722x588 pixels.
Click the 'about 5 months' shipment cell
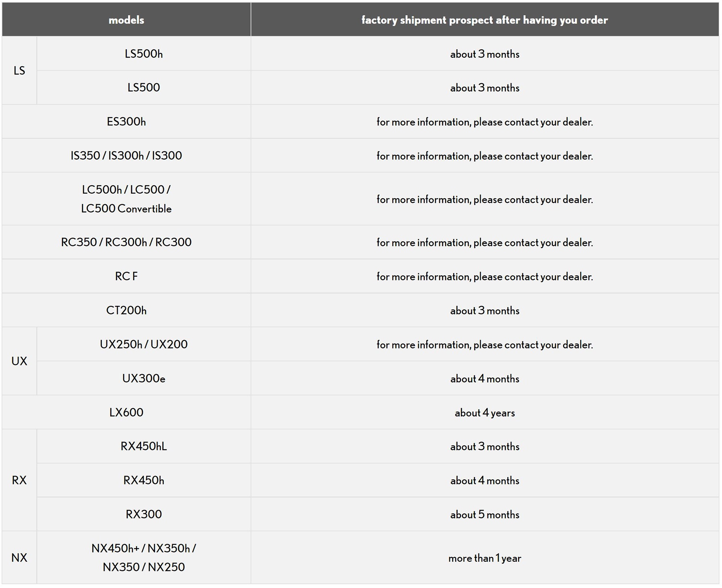coord(484,515)
